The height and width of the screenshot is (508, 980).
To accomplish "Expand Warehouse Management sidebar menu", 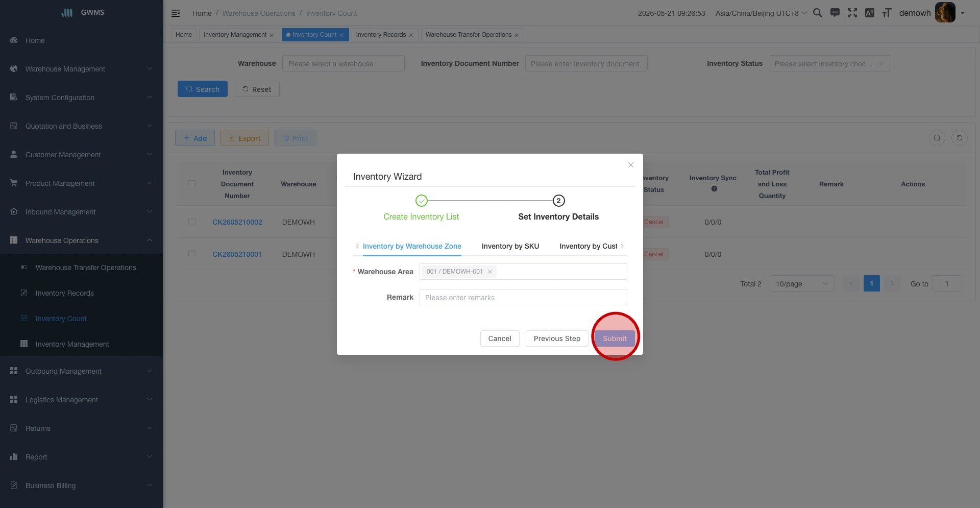I will click(x=82, y=69).
